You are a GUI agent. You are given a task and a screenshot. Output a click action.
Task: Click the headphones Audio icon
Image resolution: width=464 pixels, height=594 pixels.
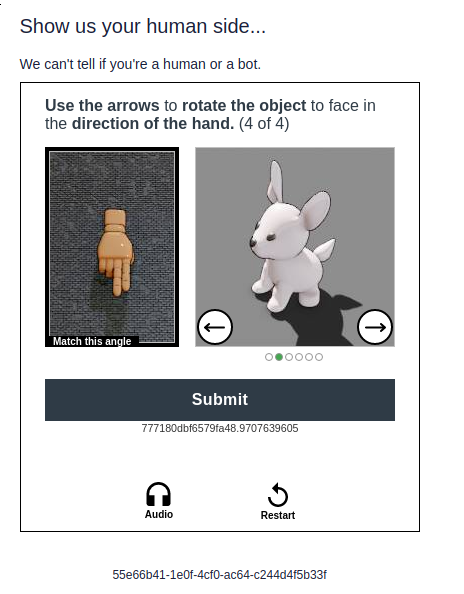pyautogui.click(x=158, y=494)
